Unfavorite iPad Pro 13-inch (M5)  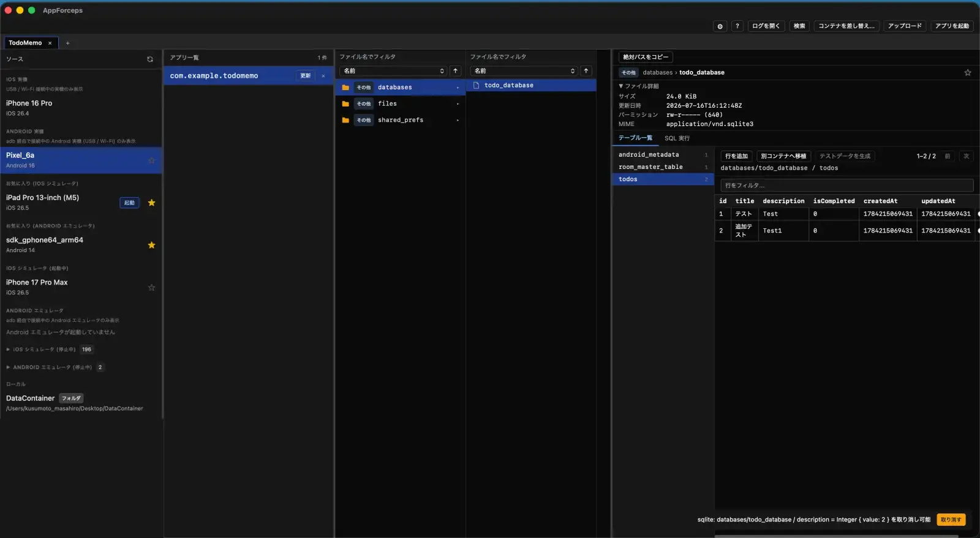pos(151,203)
